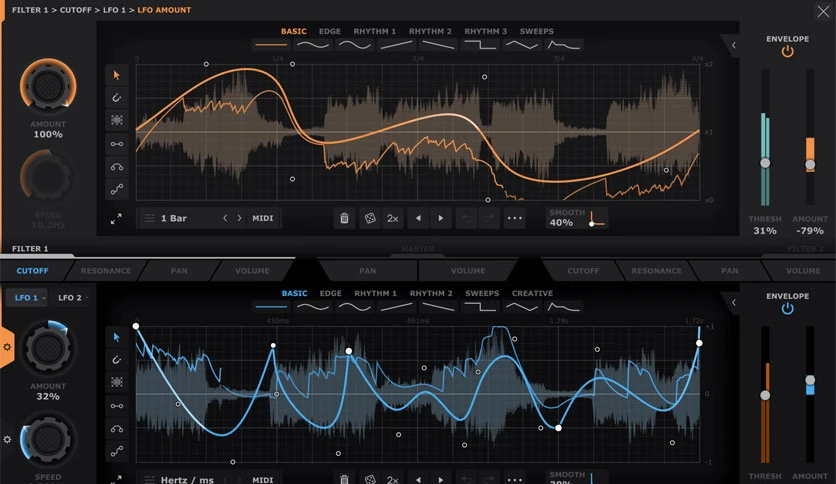Step to previous length with left chevron
836x484 pixels.
click(225, 218)
